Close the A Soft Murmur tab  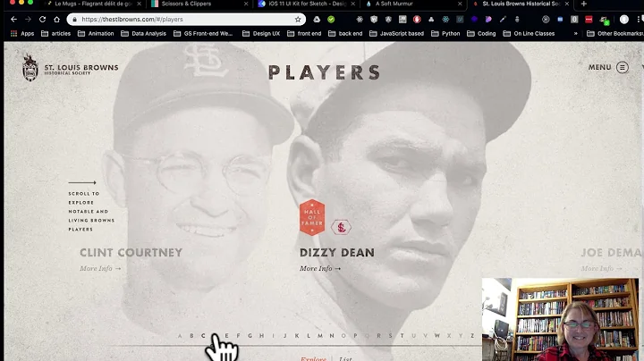(460, 4)
